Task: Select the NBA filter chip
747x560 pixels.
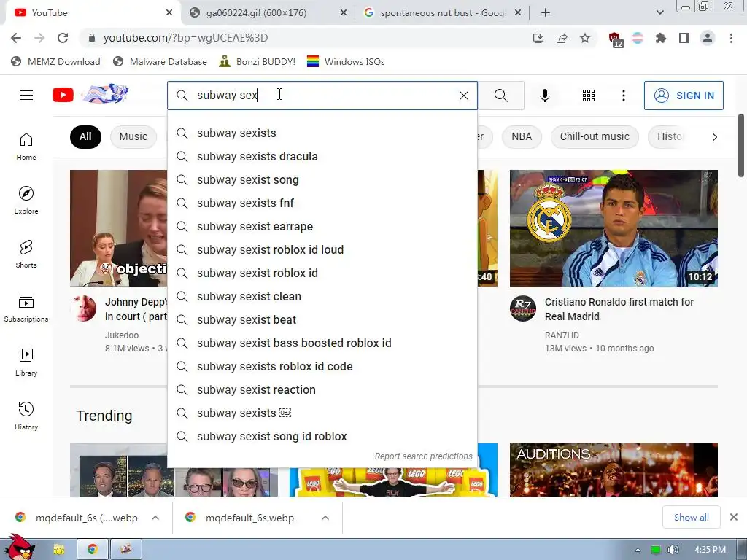Action: click(522, 136)
